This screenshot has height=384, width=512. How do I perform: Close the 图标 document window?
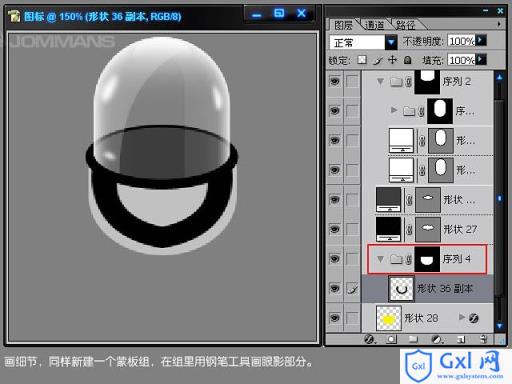point(301,14)
